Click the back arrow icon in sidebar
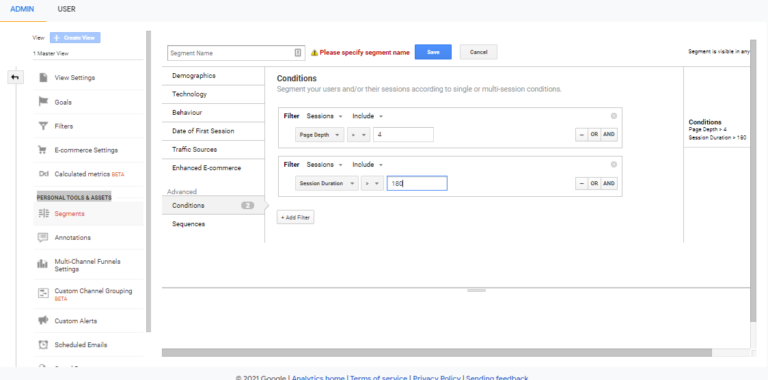The image size is (768, 380). tap(15, 77)
